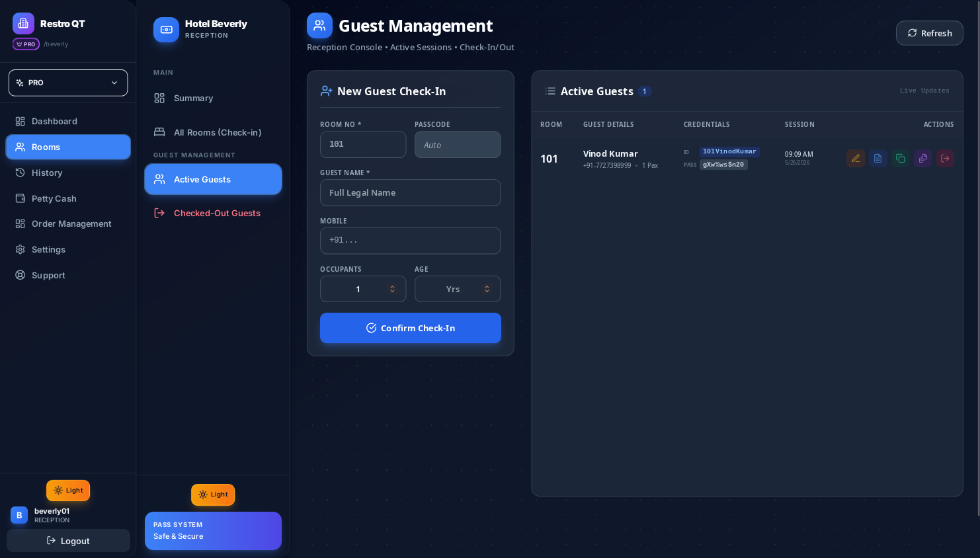Click the Support lifebuoy icon
This screenshot has height=558, width=980.
[20, 275]
